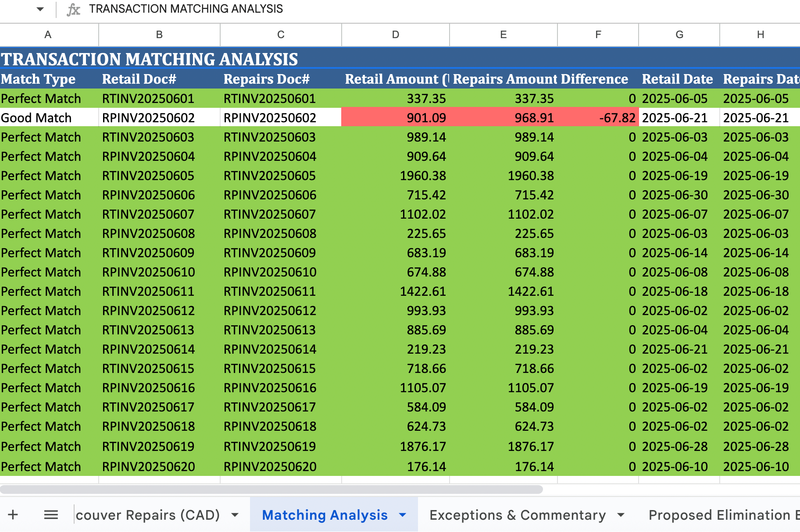Select retail amount cell 683.19

coord(396,252)
